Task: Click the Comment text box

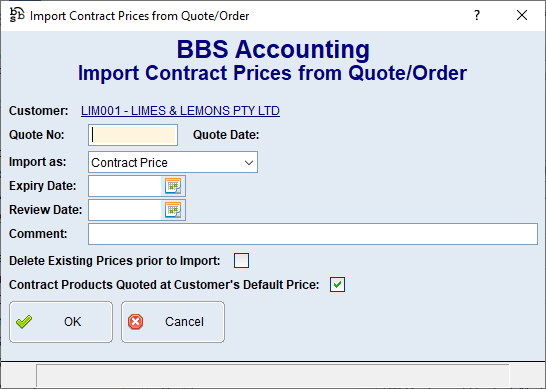Action: click(313, 234)
